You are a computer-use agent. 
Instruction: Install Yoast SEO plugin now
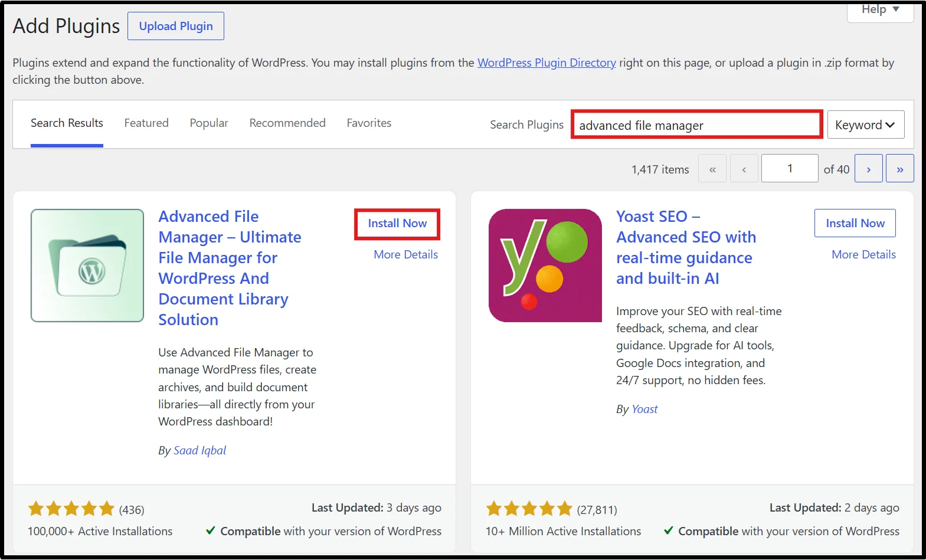click(x=855, y=223)
